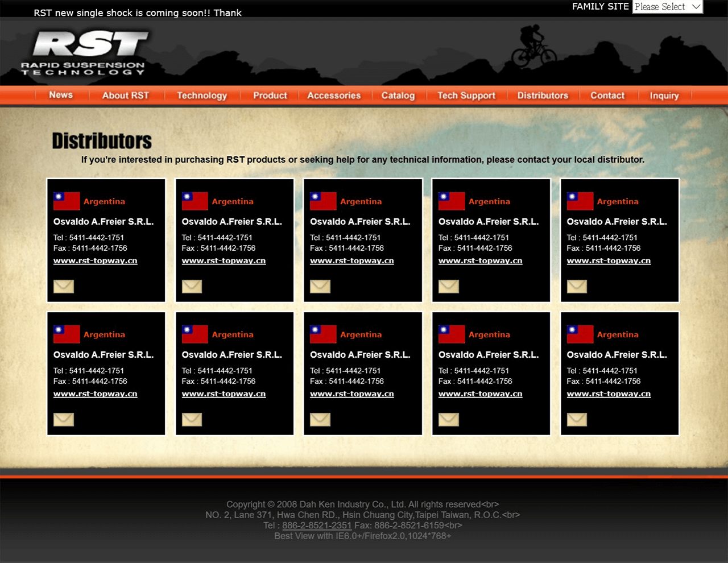Select Distributors in the orange nav bar
Viewport: 728px width, 563px height.
click(x=543, y=96)
